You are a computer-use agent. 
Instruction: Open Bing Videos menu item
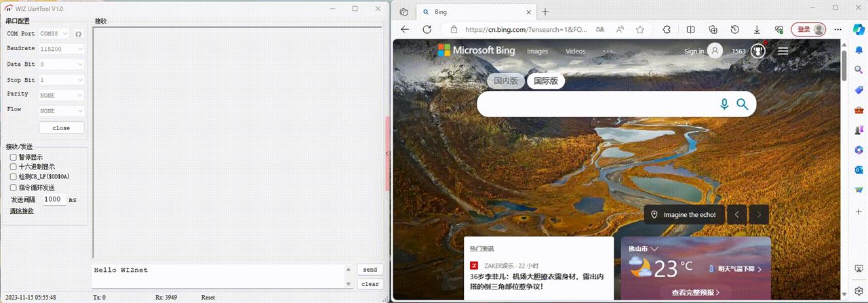pyautogui.click(x=575, y=52)
